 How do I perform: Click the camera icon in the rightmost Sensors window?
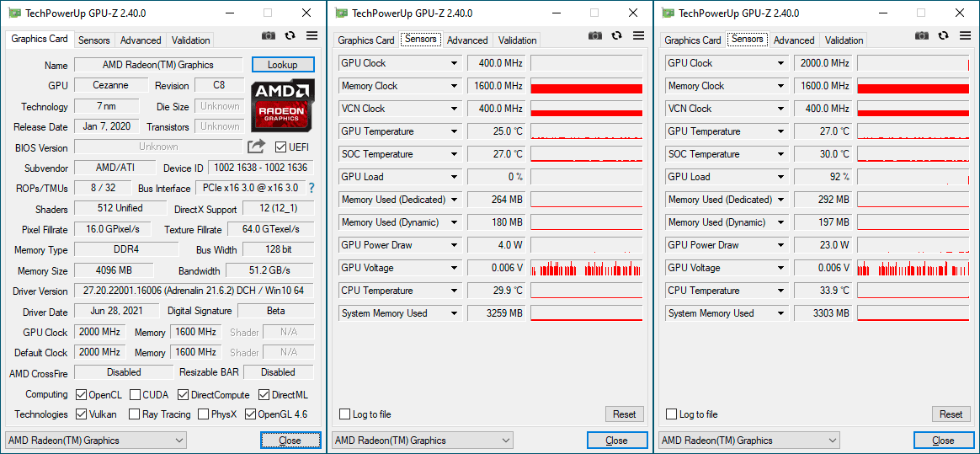pyautogui.click(x=922, y=36)
